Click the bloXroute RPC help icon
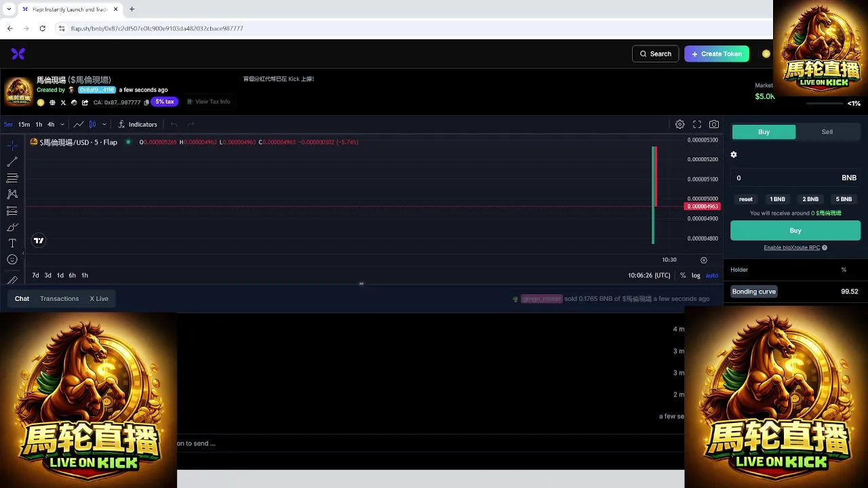Viewport: 868px width, 488px height. click(x=825, y=247)
